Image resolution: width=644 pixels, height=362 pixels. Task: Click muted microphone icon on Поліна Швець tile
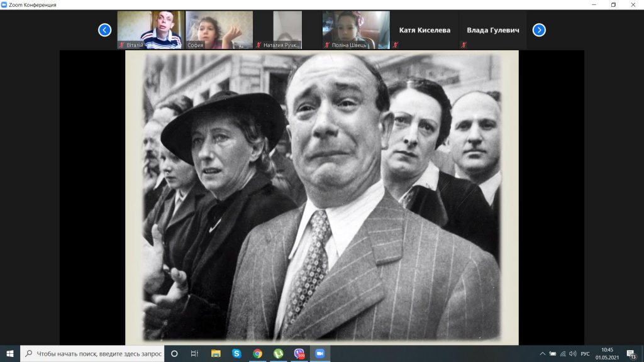[x=327, y=45]
